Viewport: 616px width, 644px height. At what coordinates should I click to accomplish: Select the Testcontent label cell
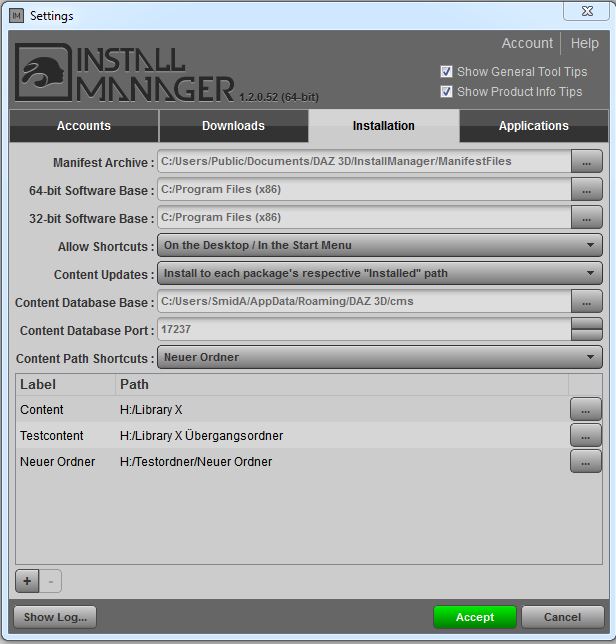click(51, 435)
